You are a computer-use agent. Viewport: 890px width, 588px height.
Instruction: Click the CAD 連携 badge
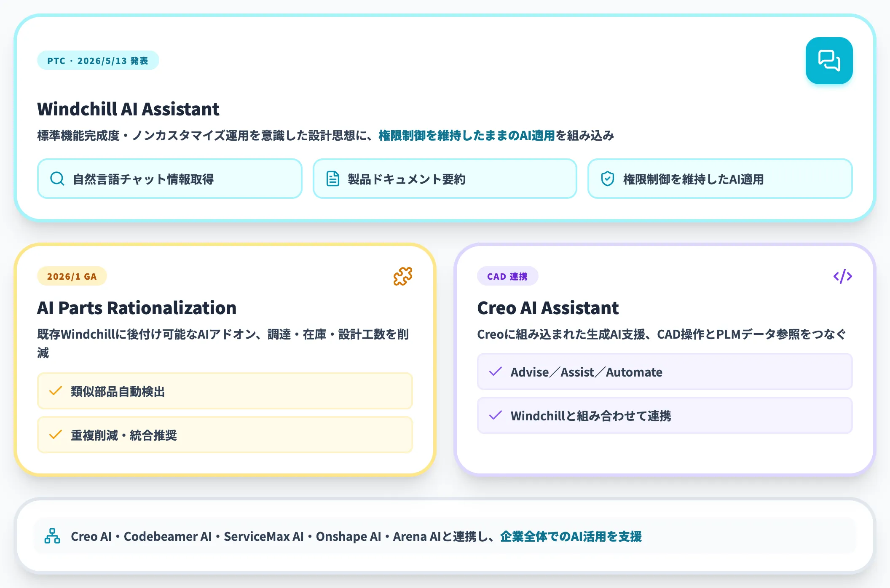click(507, 276)
